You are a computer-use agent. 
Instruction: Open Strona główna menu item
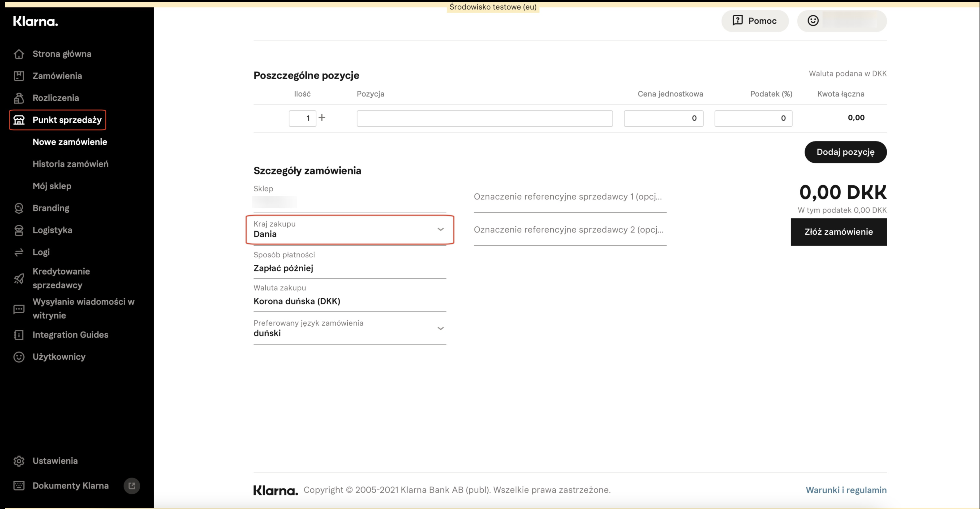pos(62,54)
